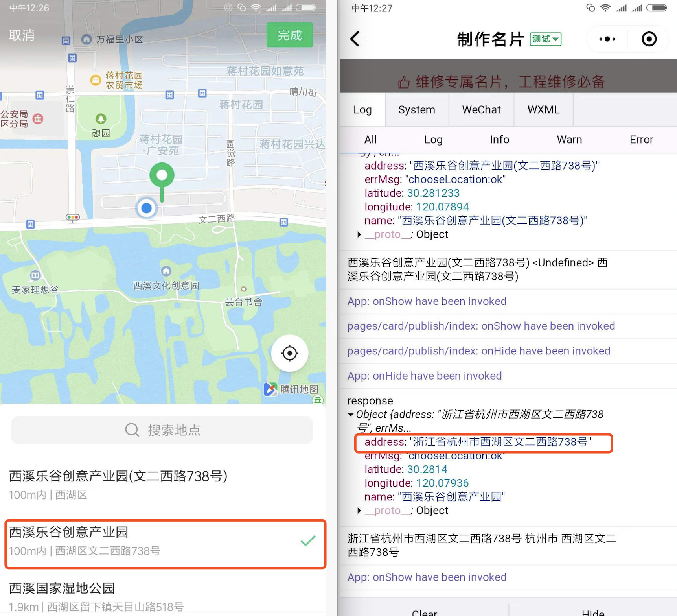This screenshot has width=677, height=616.
Task: Recenter map with the locate-me button
Action: 290,353
